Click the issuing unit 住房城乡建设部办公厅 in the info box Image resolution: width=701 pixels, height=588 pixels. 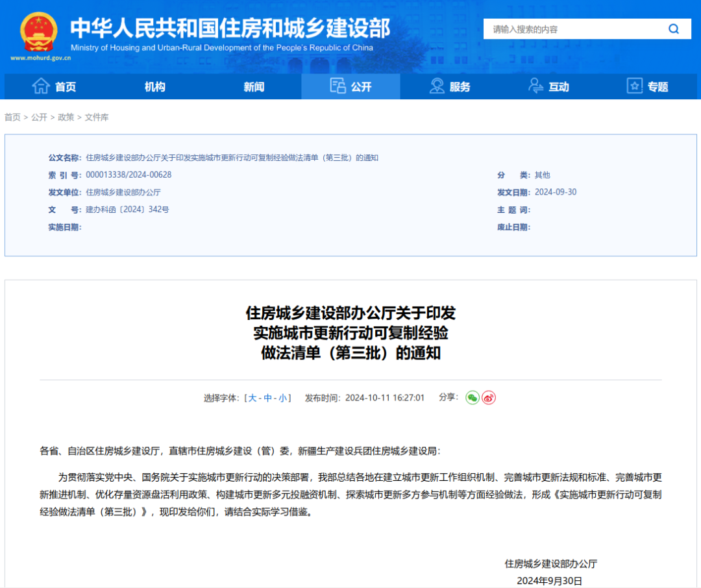tap(123, 192)
